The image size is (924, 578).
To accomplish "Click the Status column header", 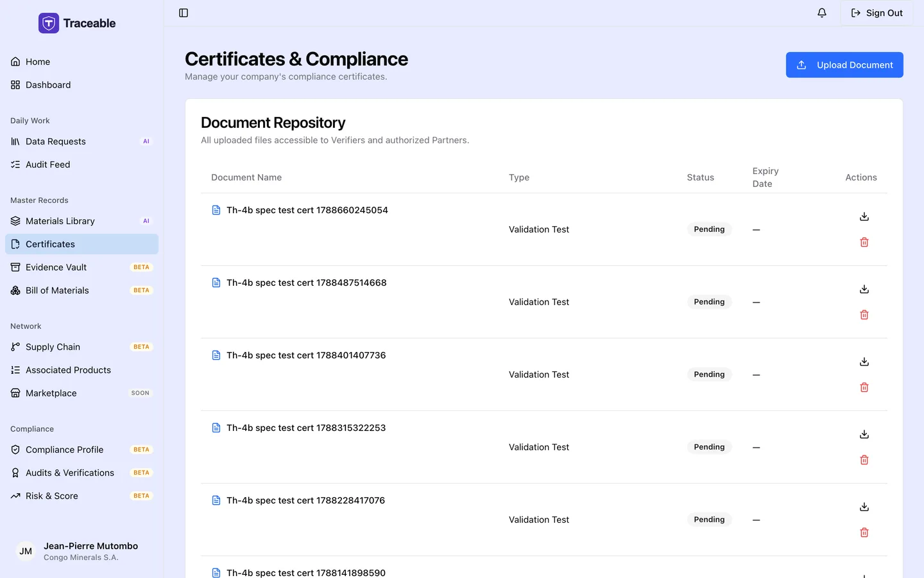I will [x=700, y=177].
